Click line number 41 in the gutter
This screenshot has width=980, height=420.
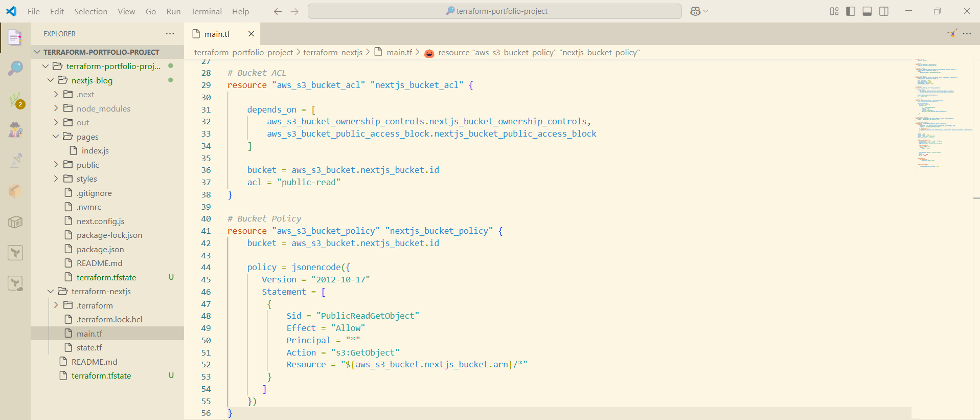206,231
